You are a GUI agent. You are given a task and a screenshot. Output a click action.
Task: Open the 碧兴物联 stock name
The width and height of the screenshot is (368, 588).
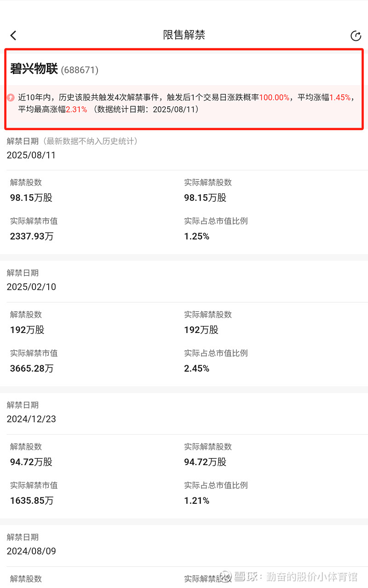coord(34,69)
